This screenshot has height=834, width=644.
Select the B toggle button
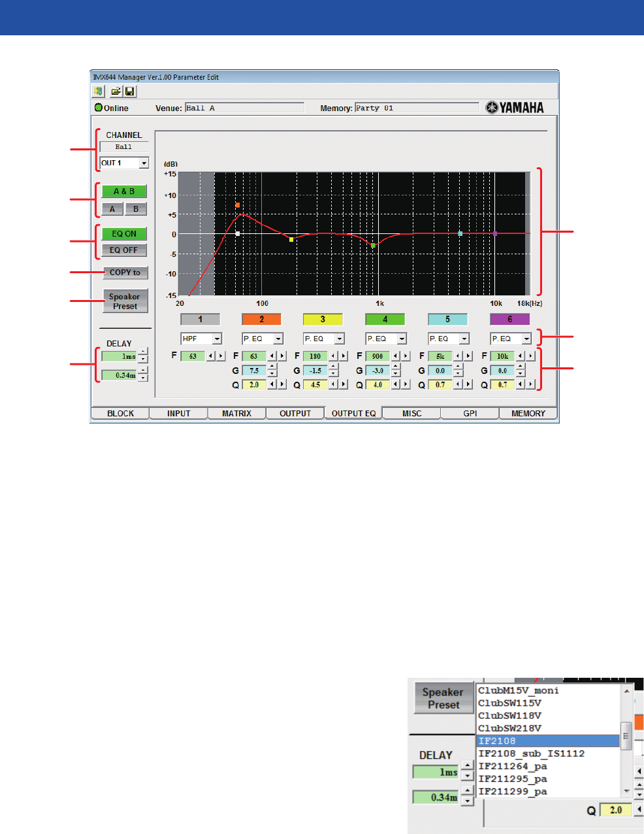coord(136,209)
